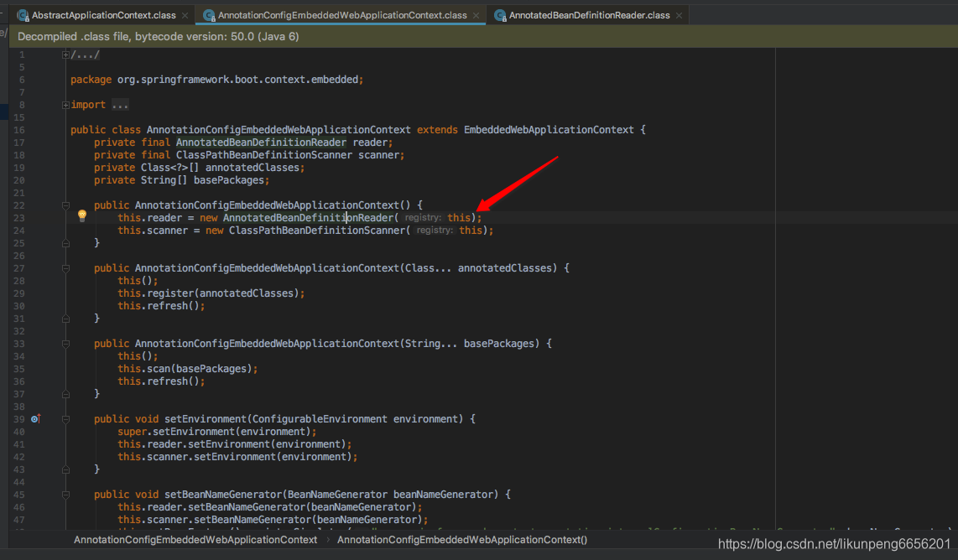Collapse setBeanNameGenerator method at line 45
The height and width of the screenshot is (560, 958).
tap(65, 495)
